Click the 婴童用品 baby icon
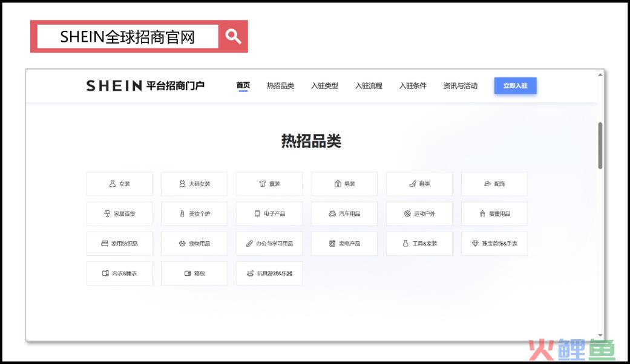 pos(482,213)
